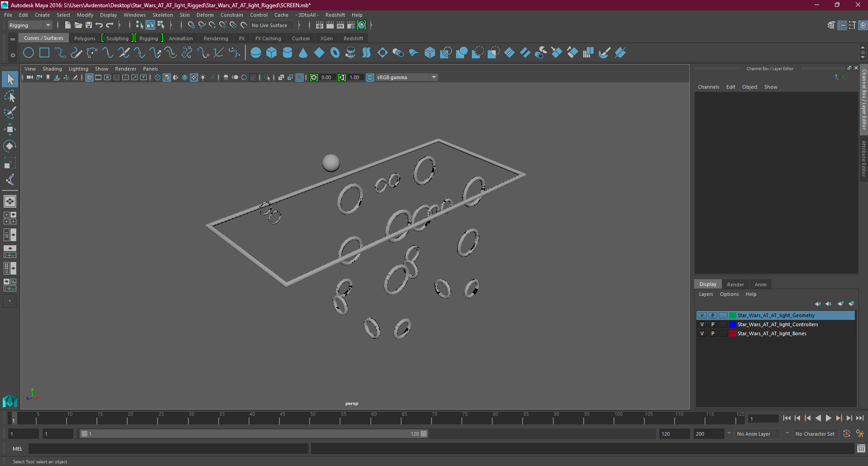Activate the Lasso Select tool
The image size is (868, 466).
pyautogui.click(x=10, y=96)
